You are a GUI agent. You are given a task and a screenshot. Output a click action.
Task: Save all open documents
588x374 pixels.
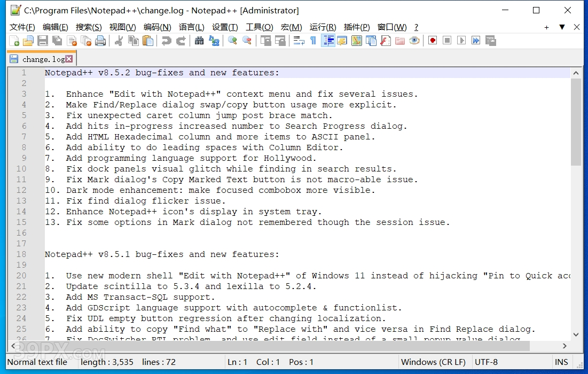point(57,41)
